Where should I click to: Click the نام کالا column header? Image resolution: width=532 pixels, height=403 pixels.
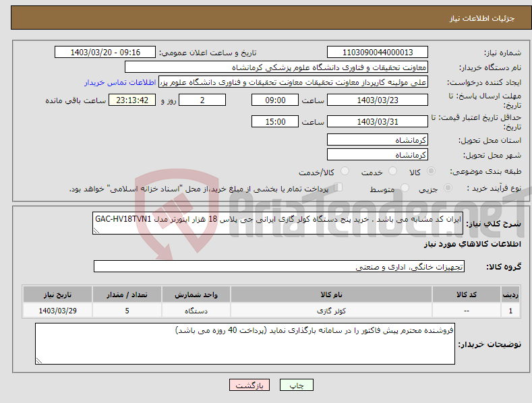(331, 294)
